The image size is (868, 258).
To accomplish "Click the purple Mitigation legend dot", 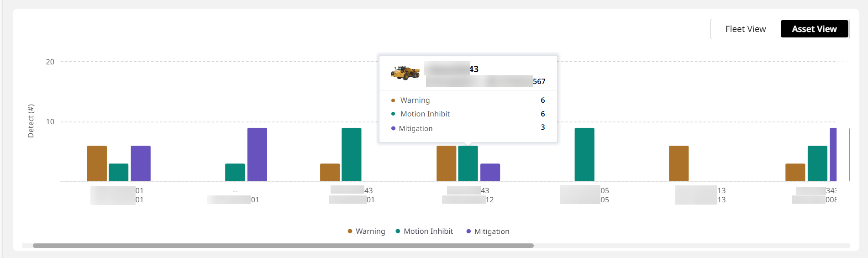I will 468,232.
